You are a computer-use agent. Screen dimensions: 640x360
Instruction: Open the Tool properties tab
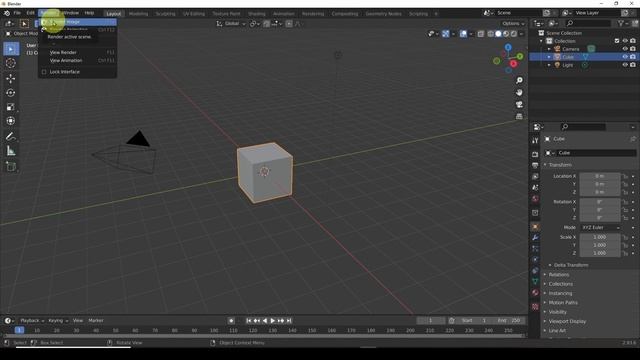point(535,141)
